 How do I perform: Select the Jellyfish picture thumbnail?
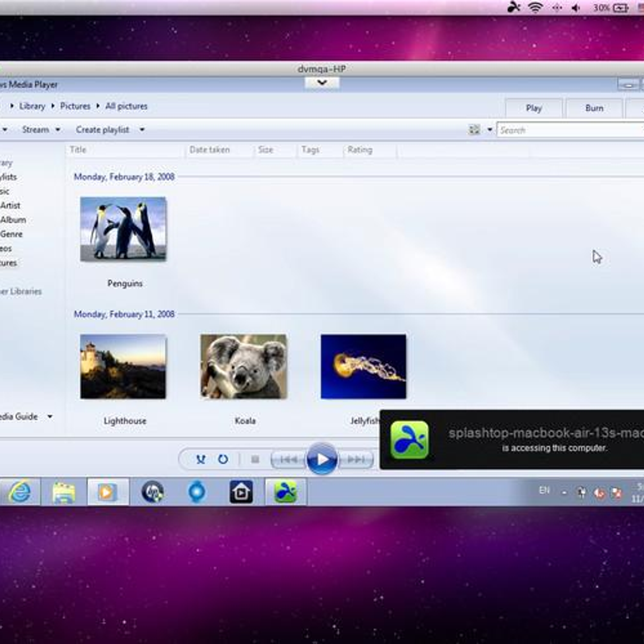pos(363,366)
